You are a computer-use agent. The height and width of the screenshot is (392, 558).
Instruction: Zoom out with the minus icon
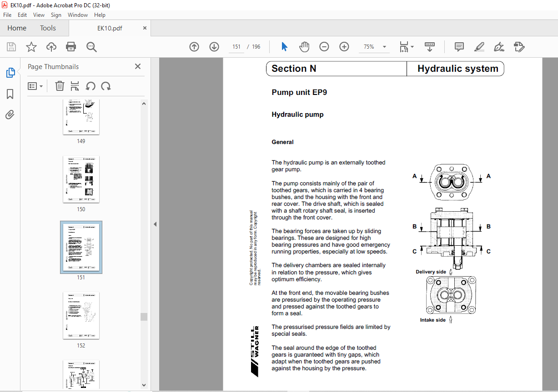(x=324, y=47)
